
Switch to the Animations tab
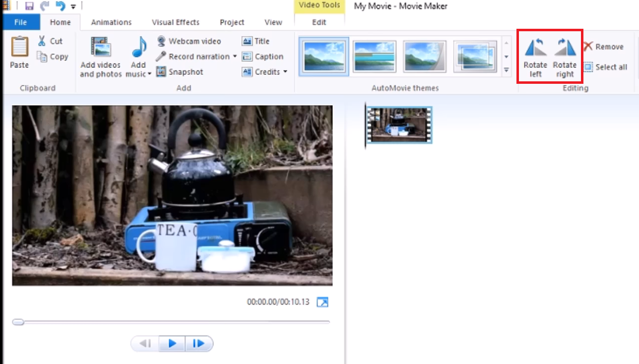[x=111, y=22]
